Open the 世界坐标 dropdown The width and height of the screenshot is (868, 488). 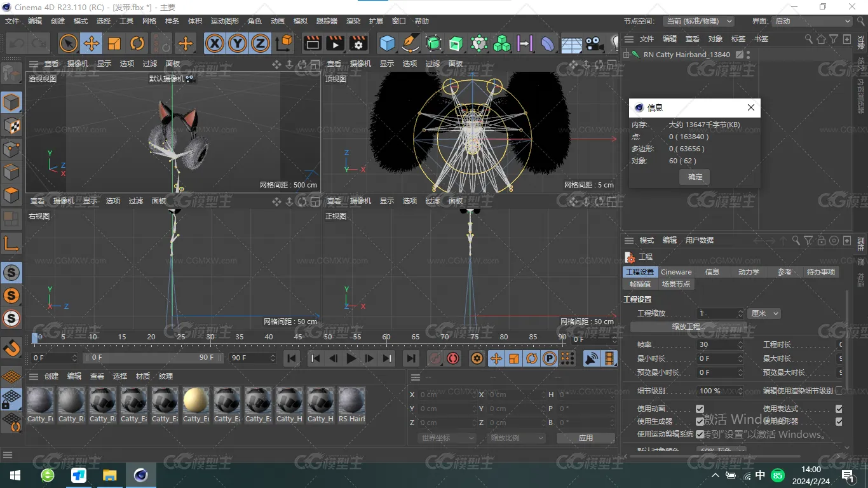447,438
